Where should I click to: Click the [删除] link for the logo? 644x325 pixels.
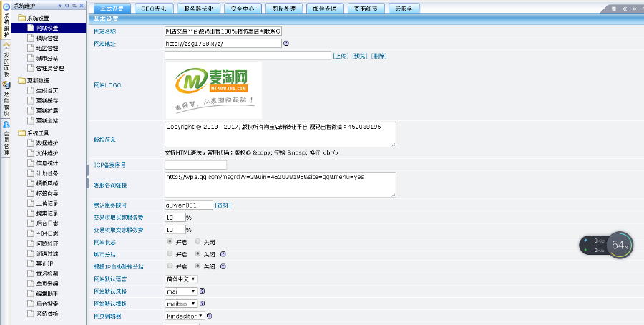click(379, 56)
